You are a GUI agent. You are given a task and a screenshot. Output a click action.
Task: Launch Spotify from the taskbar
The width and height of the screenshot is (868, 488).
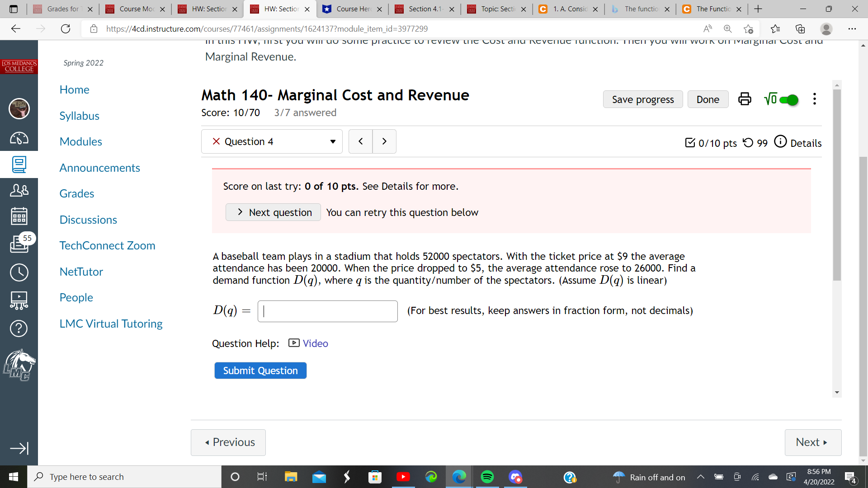coord(487,476)
